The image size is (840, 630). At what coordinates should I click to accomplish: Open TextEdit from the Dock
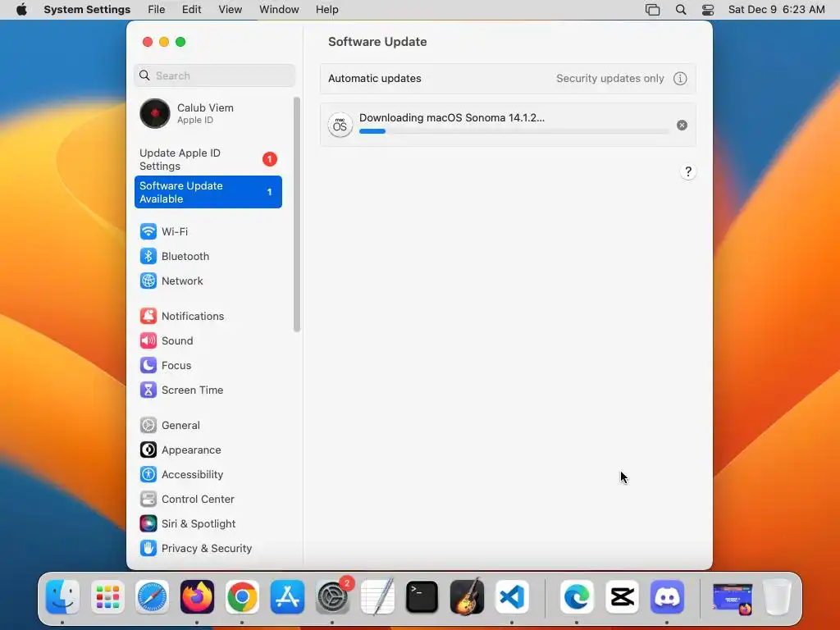point(377,596)
